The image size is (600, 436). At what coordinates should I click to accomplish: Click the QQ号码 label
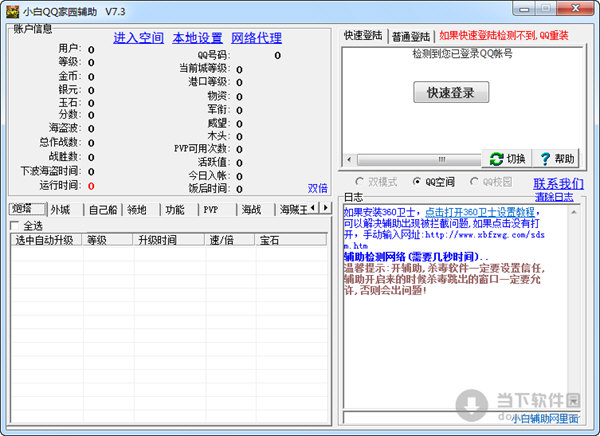214,55
